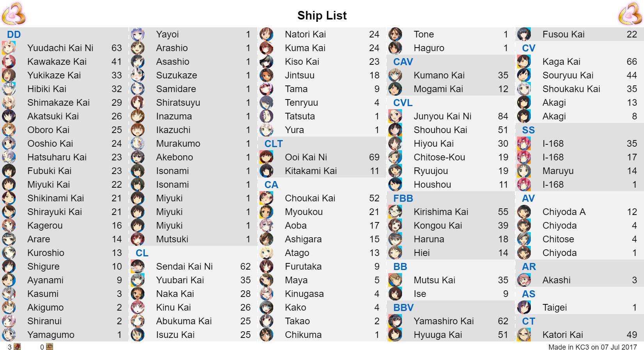The image size is (644, 350).
Task: Click the Ship List title
Action: coord(322,15)
